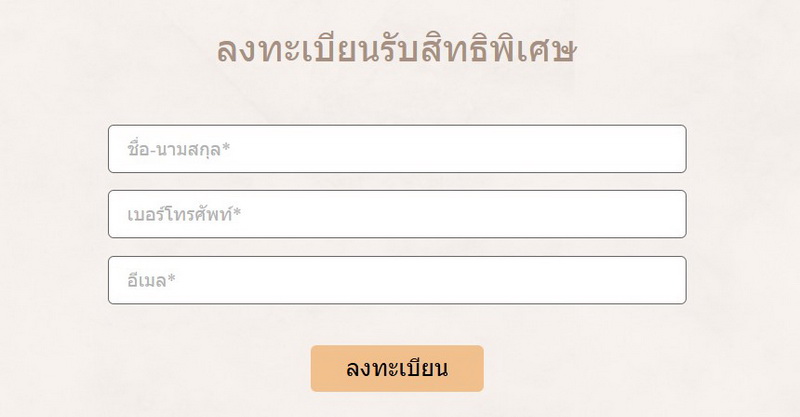
Task: Focus the required email address field
Action: [x=397, y=280]
